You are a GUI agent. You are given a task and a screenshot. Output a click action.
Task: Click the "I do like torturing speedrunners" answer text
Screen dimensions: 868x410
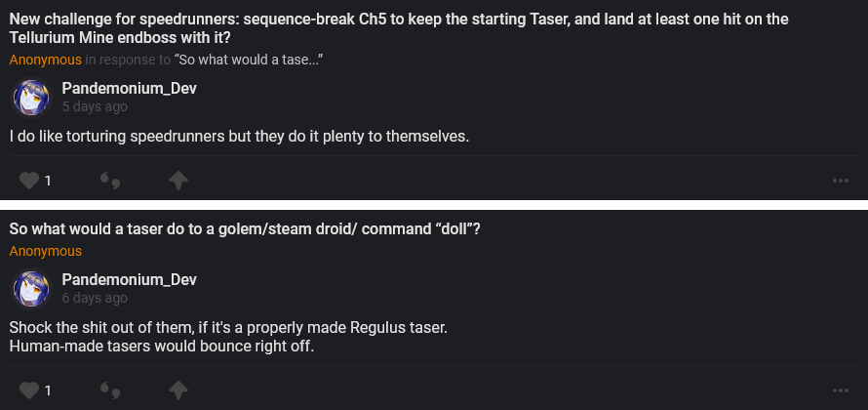tap(240, 136)
